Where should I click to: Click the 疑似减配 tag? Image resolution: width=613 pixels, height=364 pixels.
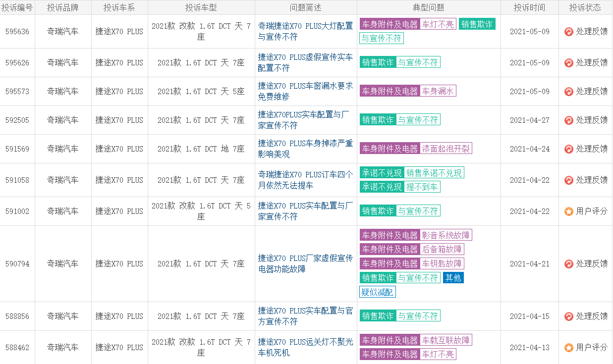click(378, 292)
